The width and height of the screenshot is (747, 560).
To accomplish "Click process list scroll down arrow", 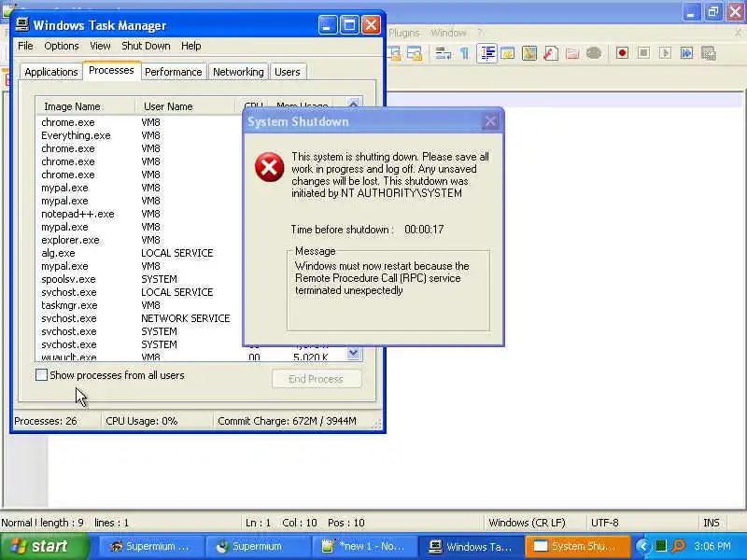I will pyautogui.click(x=353, y=354).
